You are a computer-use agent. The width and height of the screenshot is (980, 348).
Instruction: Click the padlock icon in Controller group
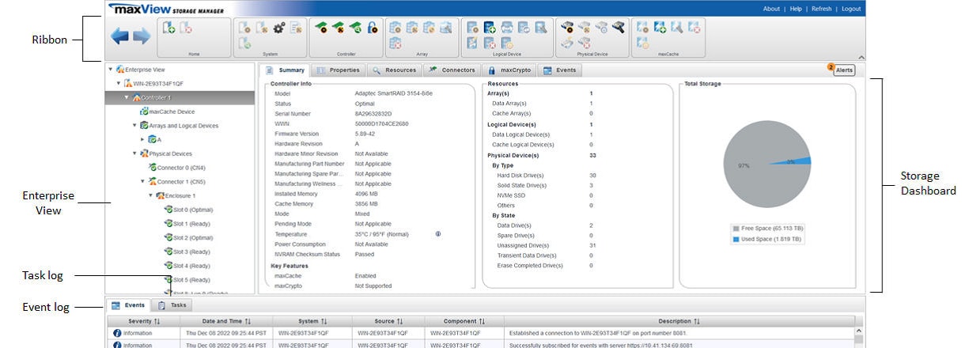tap(372, 28)
